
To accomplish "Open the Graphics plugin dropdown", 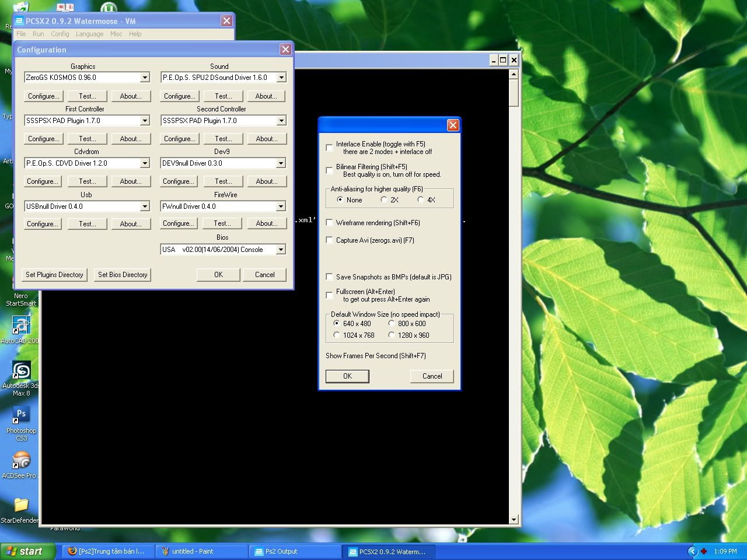I will 145,78.
